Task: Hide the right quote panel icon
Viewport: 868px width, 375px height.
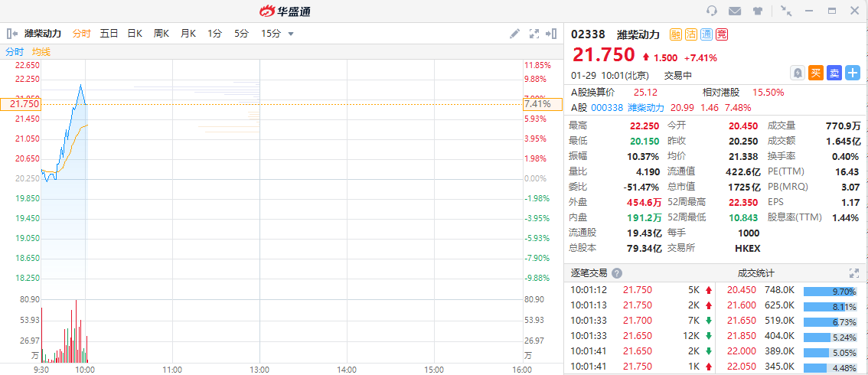Action: click(551, 34)
